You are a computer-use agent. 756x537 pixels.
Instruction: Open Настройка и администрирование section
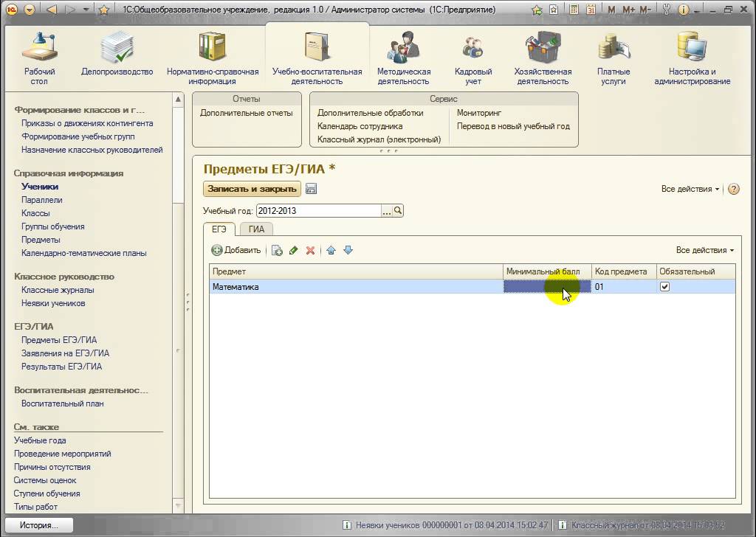pos(692,58)
